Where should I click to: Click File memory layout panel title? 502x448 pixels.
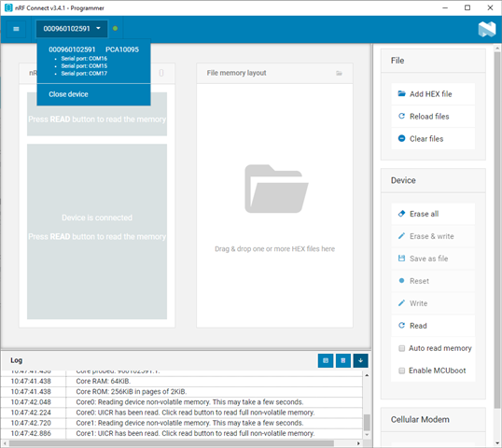[236, 73]
